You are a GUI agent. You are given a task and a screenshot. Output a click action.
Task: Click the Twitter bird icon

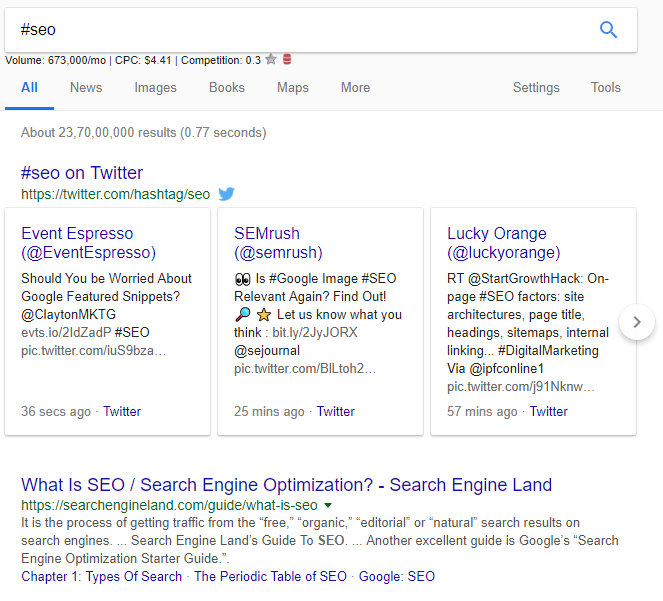[x=227, y=194]
